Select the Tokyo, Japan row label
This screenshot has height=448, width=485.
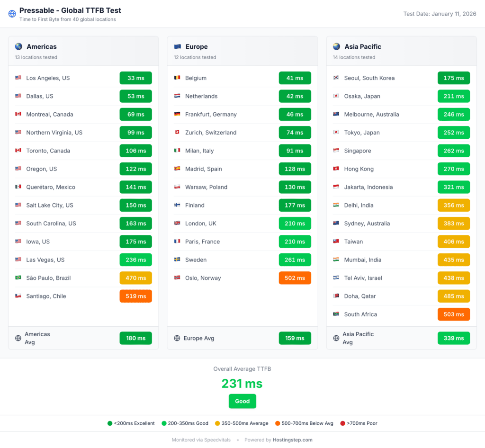[361, 133]
